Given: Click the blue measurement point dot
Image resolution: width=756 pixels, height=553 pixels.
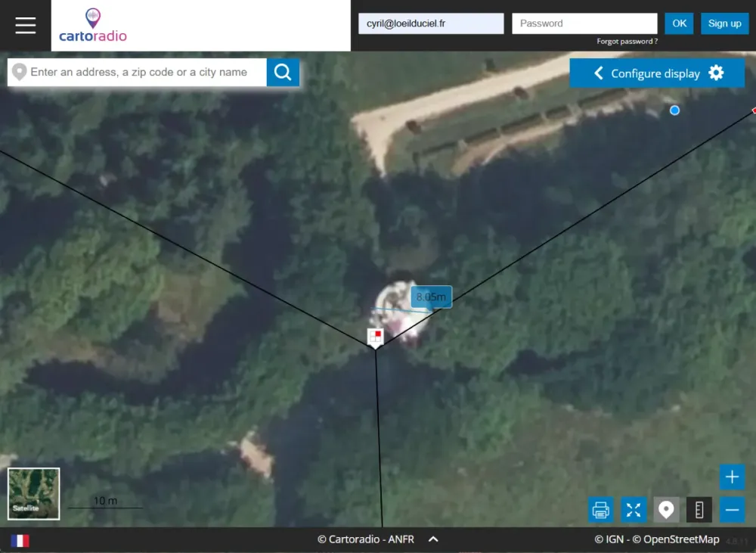Looking at the screenshot, I should tap(674, 110).
